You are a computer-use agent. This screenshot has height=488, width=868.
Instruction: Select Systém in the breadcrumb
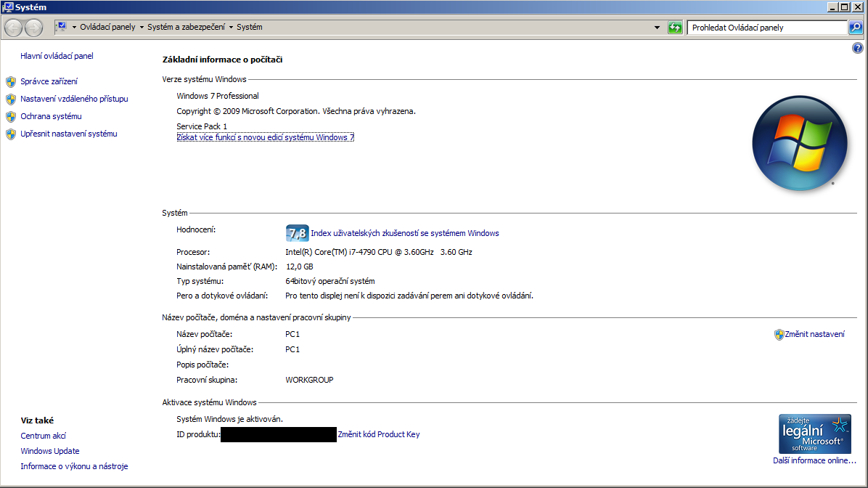coord(250,27)
